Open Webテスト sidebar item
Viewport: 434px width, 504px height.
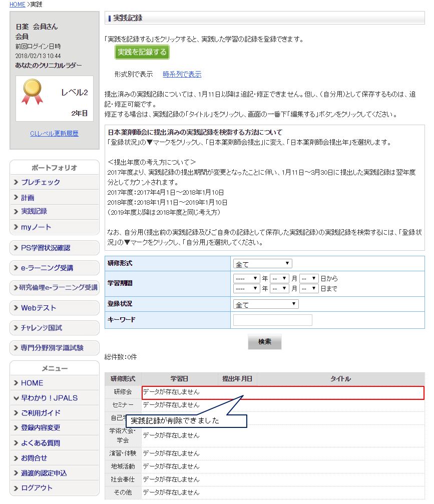55,308
